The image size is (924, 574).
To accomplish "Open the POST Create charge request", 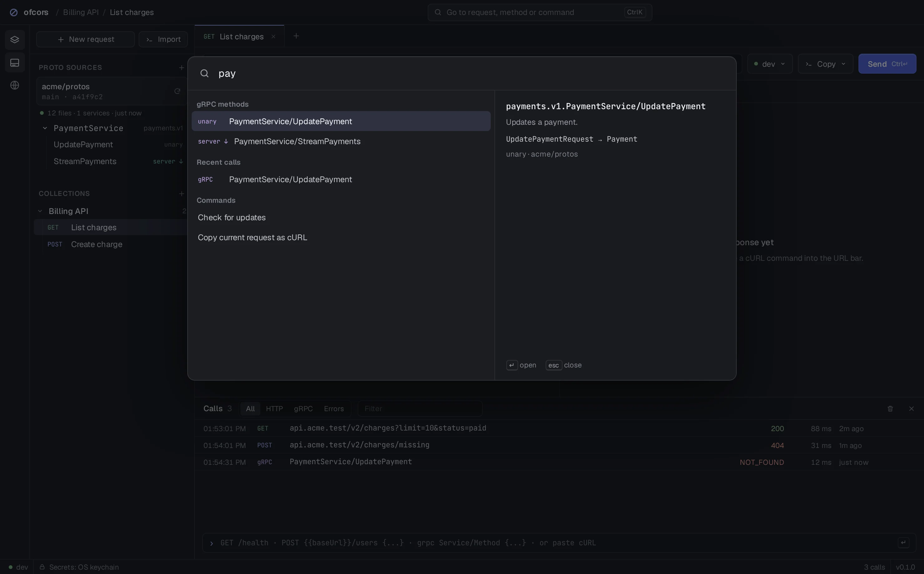I will pos(111,244).
